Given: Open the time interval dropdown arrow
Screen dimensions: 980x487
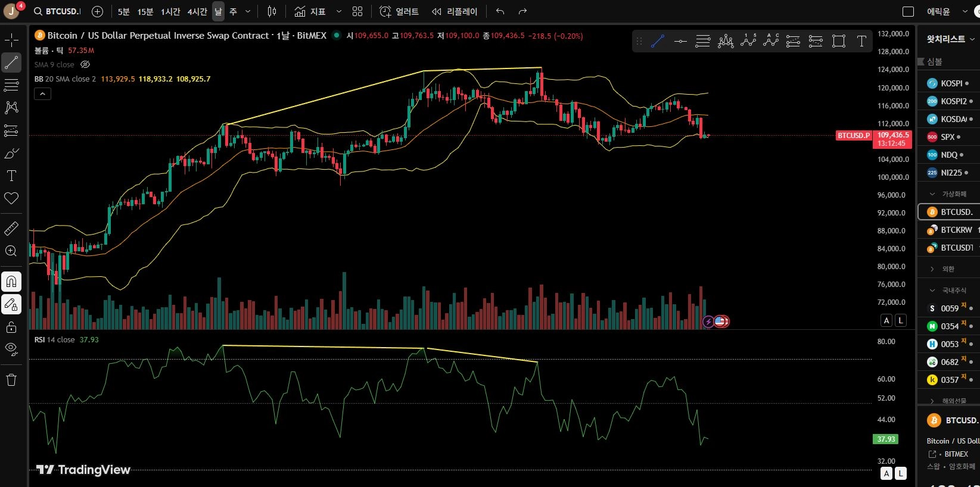Looking at the screenshot, I should tap(248, 11).
